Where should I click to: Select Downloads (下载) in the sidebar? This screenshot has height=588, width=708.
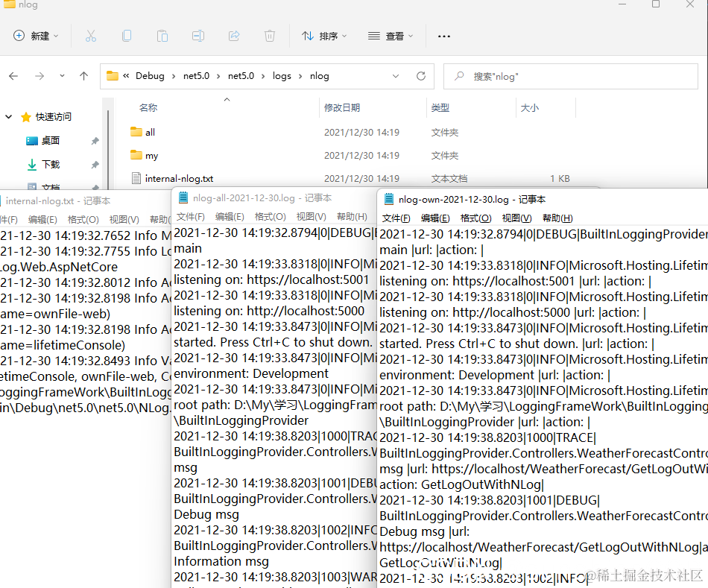click(51, 165)
